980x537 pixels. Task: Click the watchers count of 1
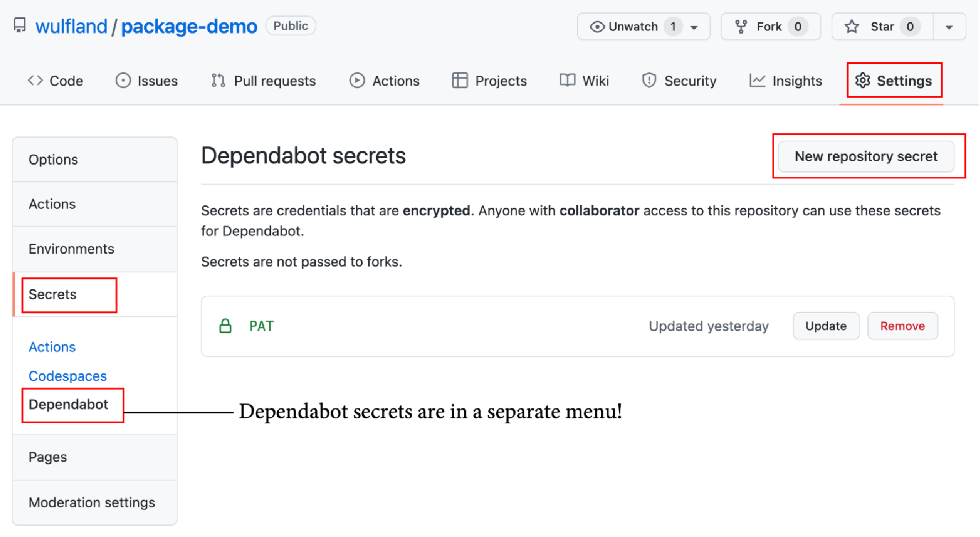pyautogui.click(x=673, y=27)
